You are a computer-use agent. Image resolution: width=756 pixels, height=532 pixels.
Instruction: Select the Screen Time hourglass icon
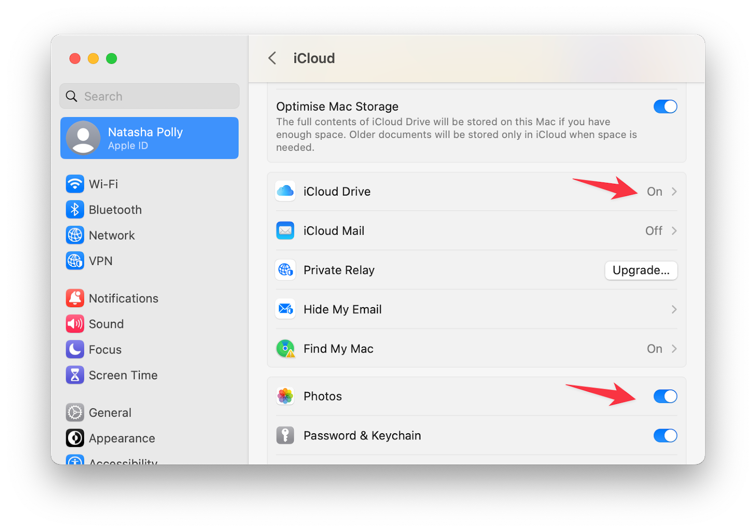(75, 375)
